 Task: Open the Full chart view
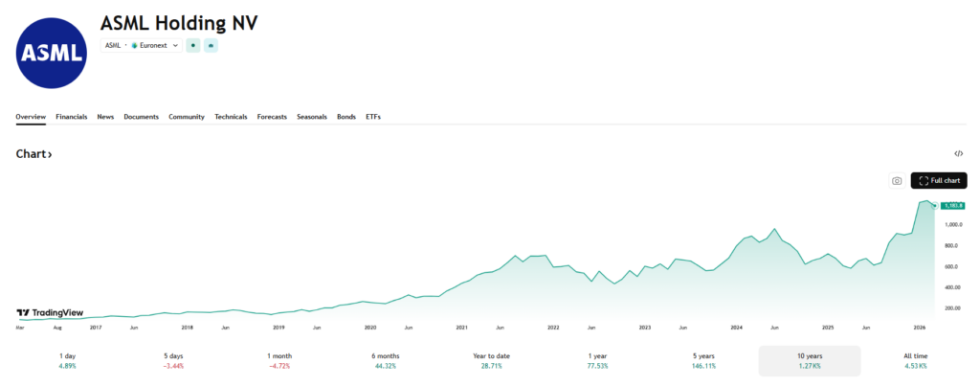pos(939,180)
